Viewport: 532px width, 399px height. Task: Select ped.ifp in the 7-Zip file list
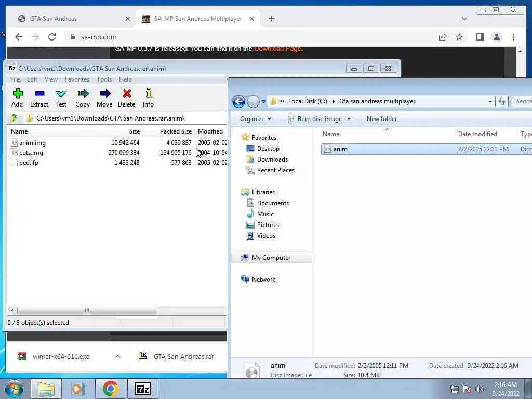point(29,163)
